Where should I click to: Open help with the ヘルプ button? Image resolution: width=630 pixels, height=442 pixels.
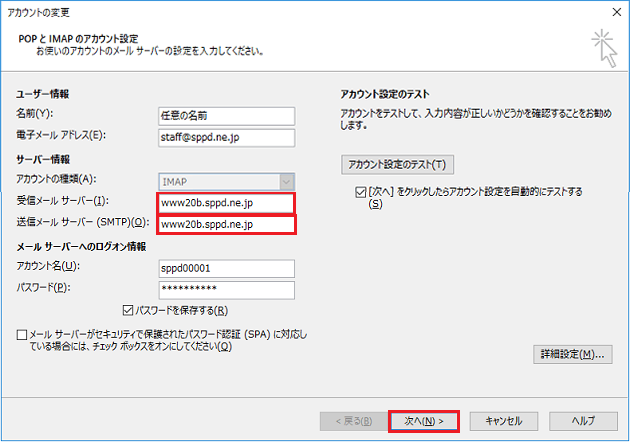coord(581,420)
